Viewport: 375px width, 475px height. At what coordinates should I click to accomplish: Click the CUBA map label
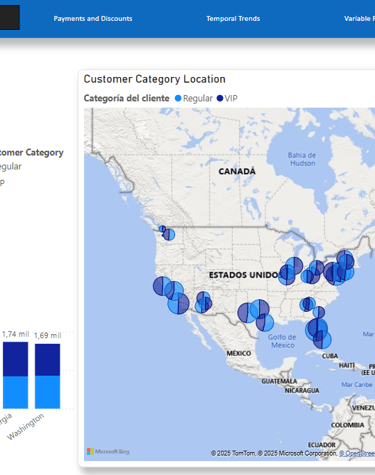click(x=330, y=356)
